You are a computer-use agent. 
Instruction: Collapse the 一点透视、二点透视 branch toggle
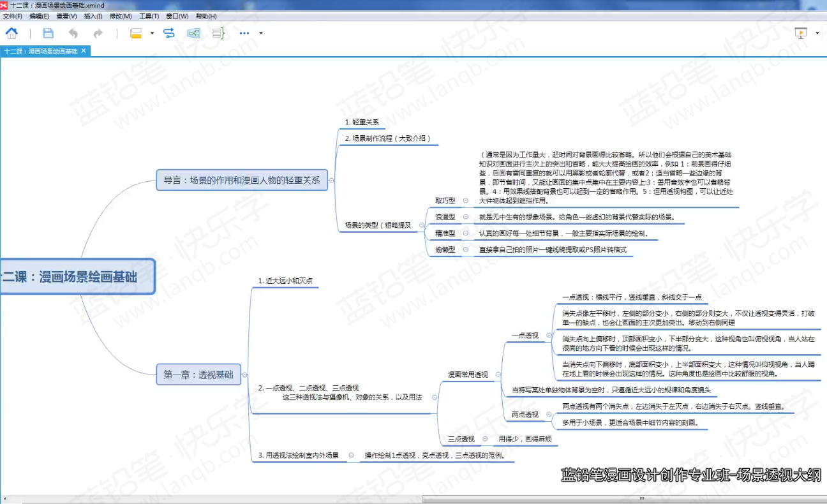(x=435, y=397)
